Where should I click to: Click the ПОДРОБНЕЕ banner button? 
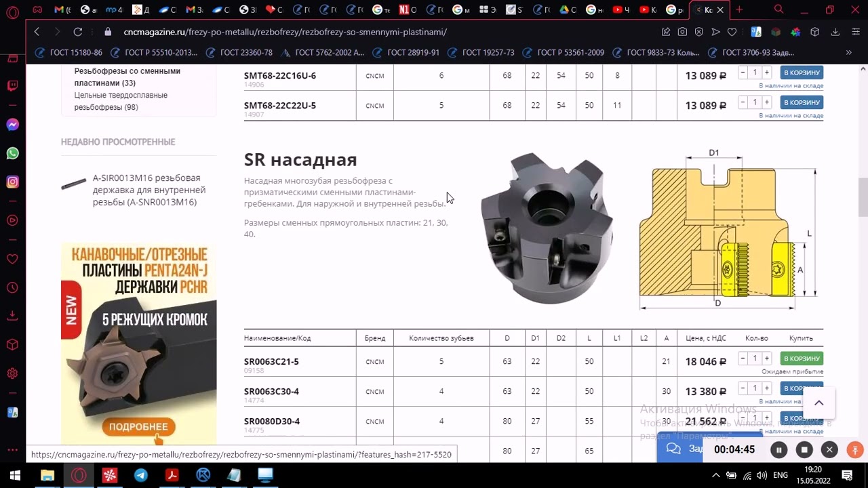[138, 427]
